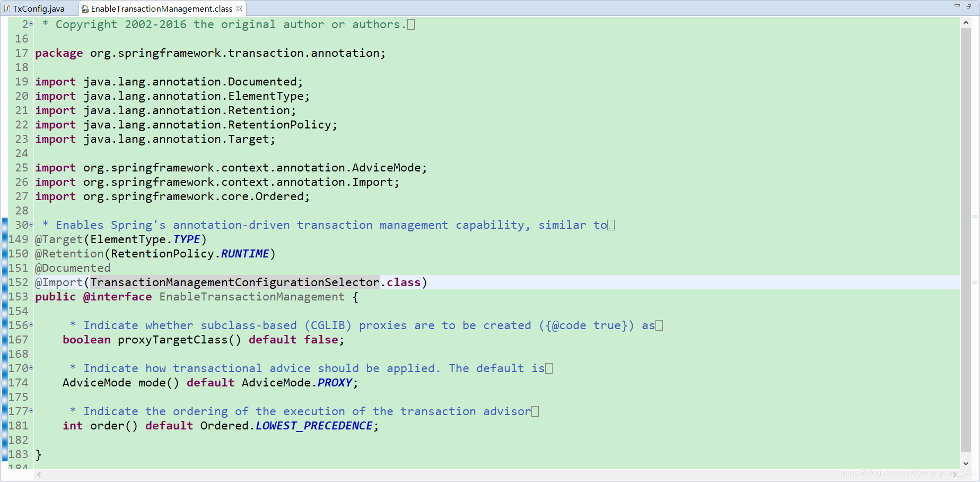Click line number 153 in the gutter

pyautogui.click(x=19, y=297)
